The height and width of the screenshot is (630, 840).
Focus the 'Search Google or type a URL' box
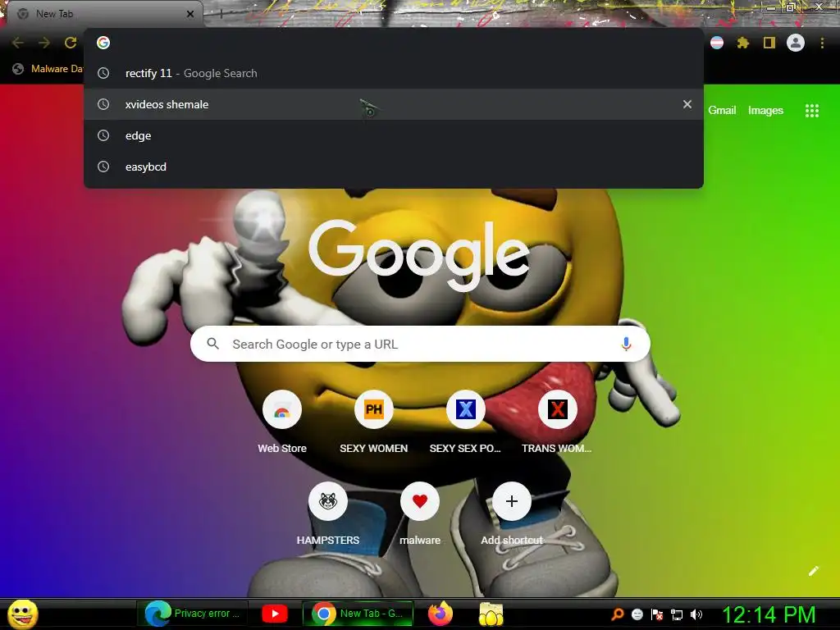pos(420,344)
